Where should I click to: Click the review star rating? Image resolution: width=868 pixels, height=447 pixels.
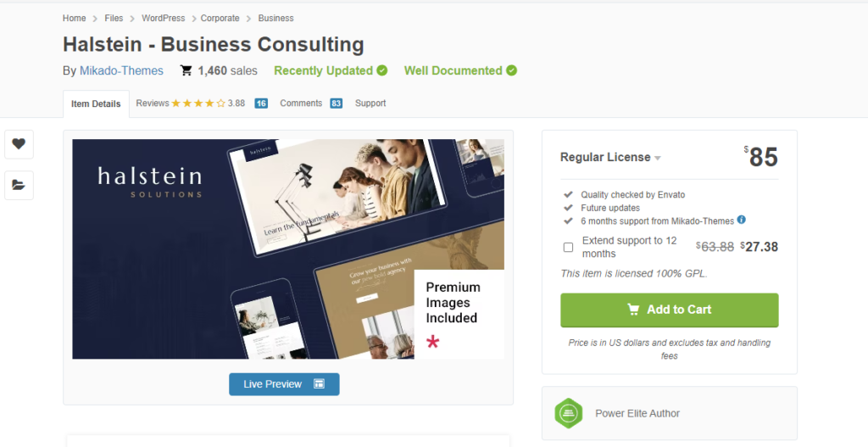pos(198,103)
